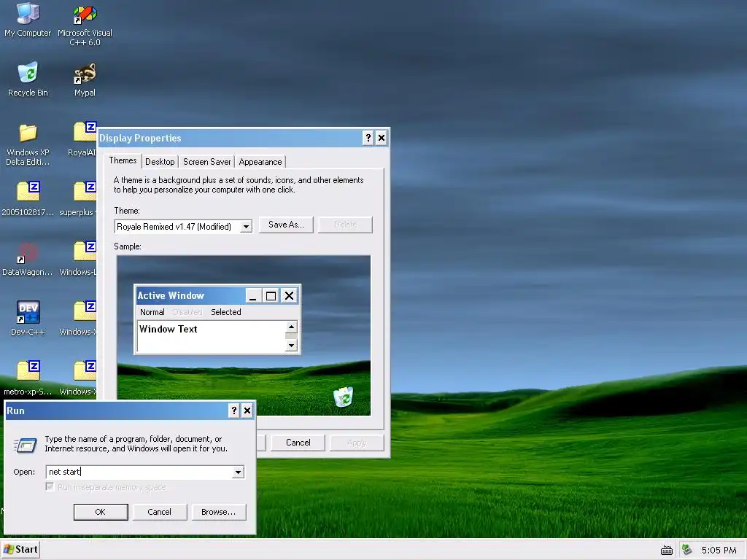
Task: Close the Run dialog
Action: pyautogui.click(x=247, y=411)
